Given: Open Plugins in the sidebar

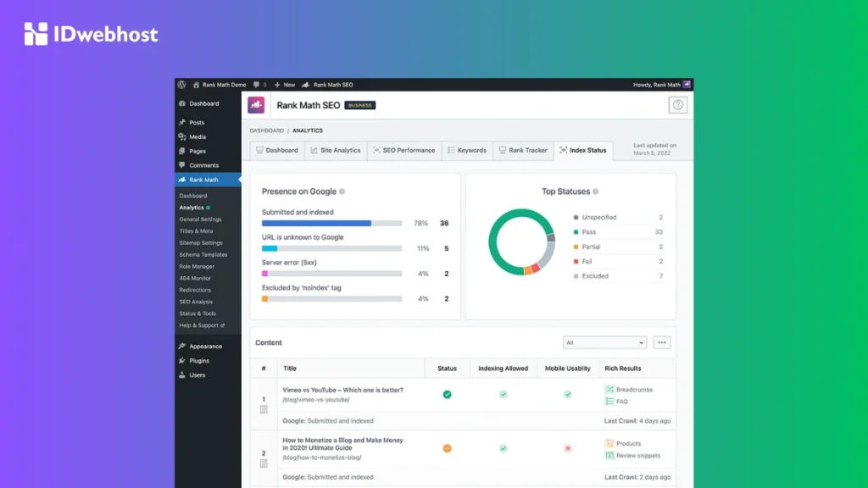Looking at the screenshot, I should pos(209,361).
